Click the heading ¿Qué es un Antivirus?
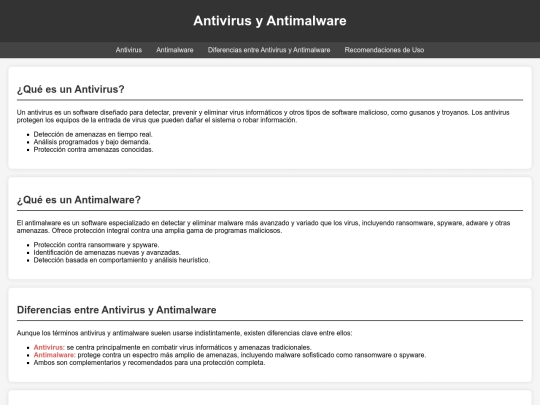The image size is (540, 405). pos(71,89)
